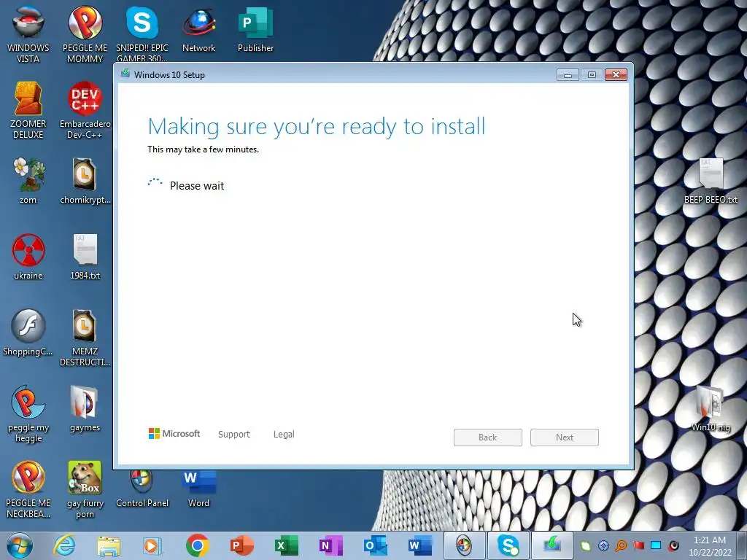Open OneNote from the taskbar

coord(330,545)
